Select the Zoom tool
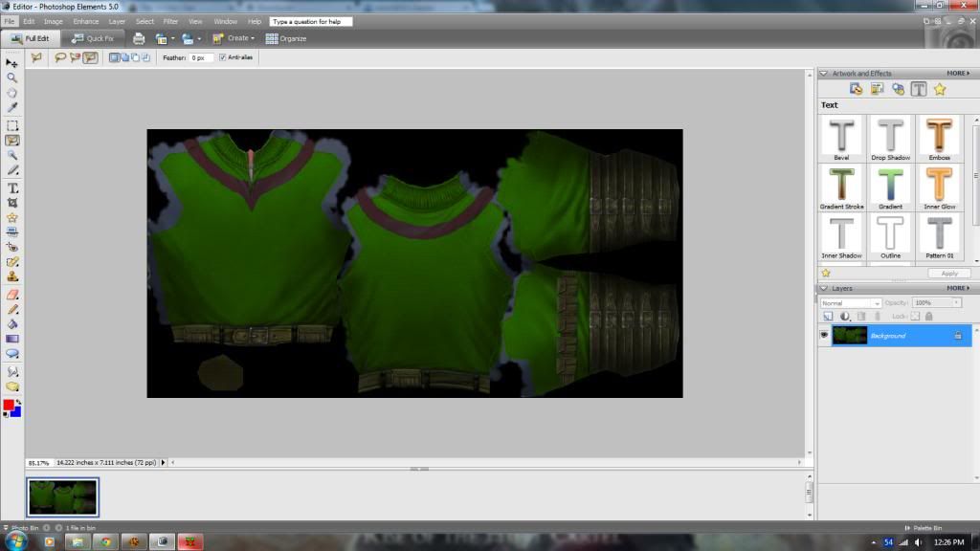The image size is (980, 551). [x=11, y=77]
